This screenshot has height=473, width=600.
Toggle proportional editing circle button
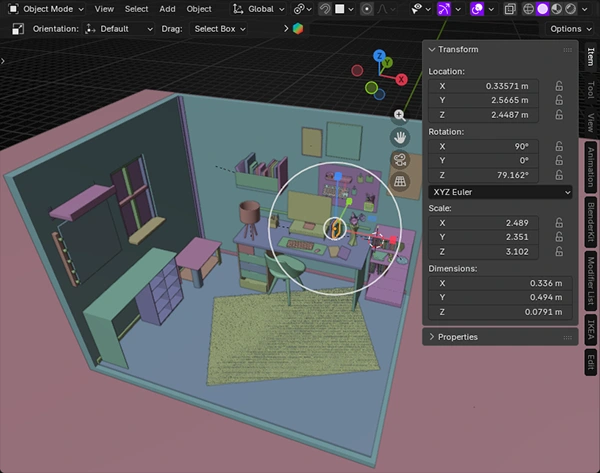(366, 9)
